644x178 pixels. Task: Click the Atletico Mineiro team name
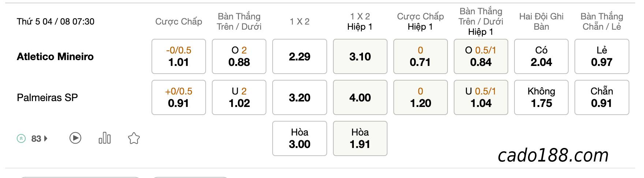pos(55,56)
